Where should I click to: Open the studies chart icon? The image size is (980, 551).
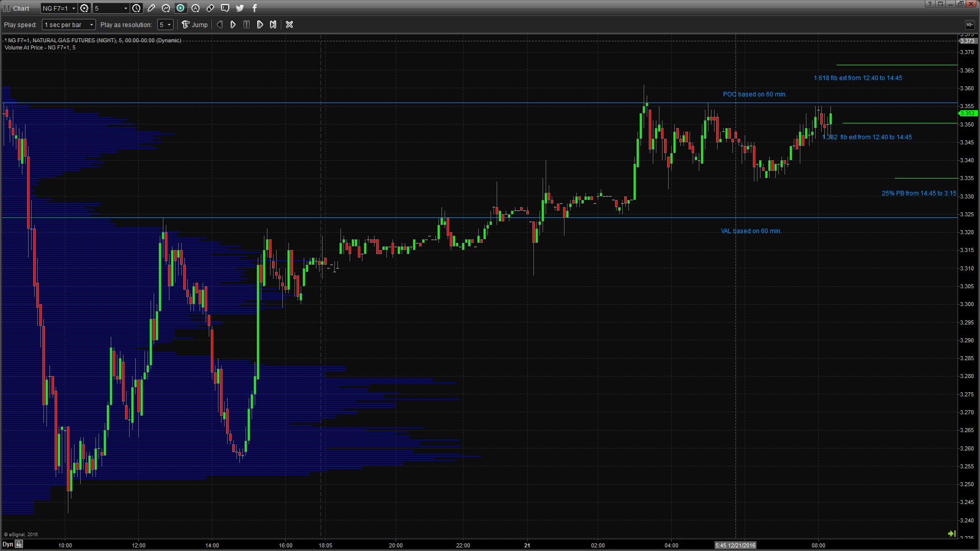click(166, 8)
